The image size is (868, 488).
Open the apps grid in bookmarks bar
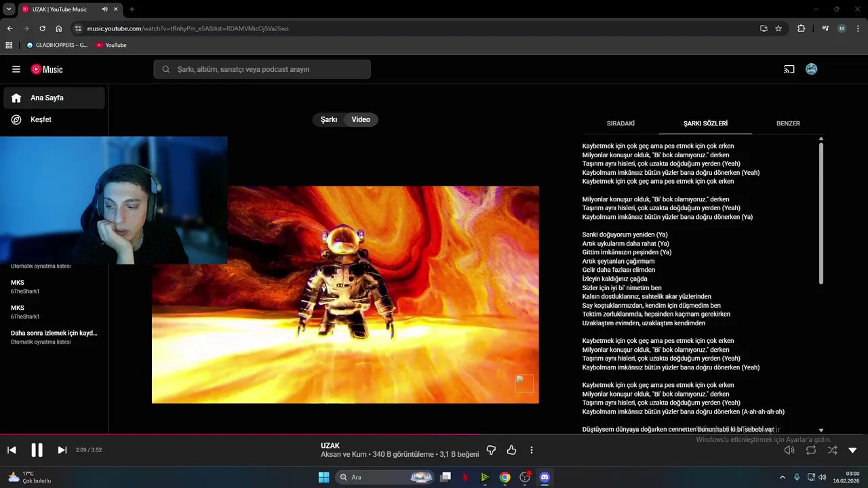tap(9, 45)
